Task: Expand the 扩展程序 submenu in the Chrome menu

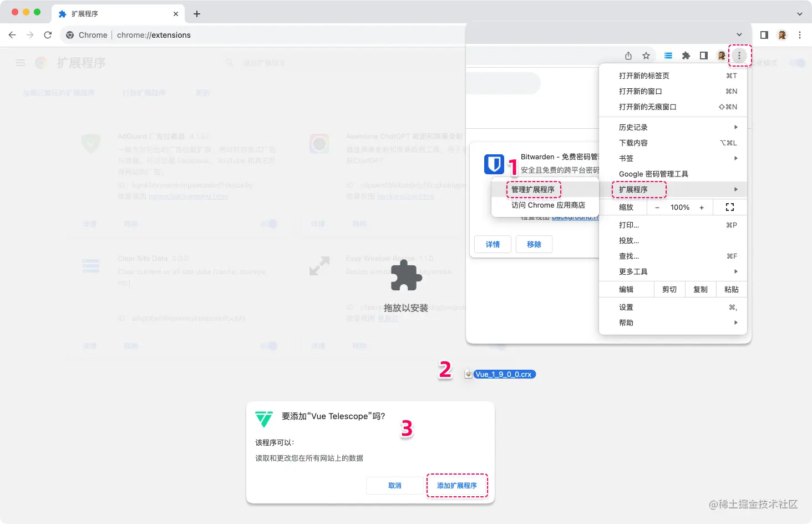Action: [x=673, y=189]
